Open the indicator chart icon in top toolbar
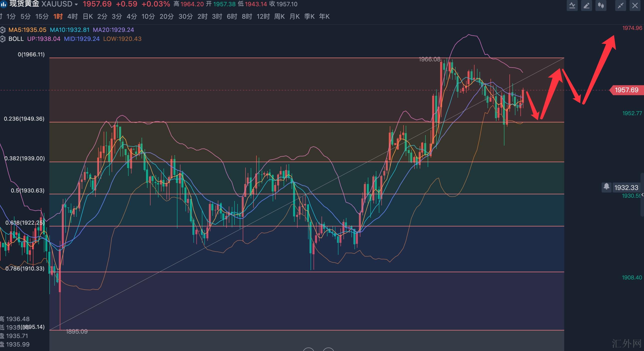 (572, 5)
